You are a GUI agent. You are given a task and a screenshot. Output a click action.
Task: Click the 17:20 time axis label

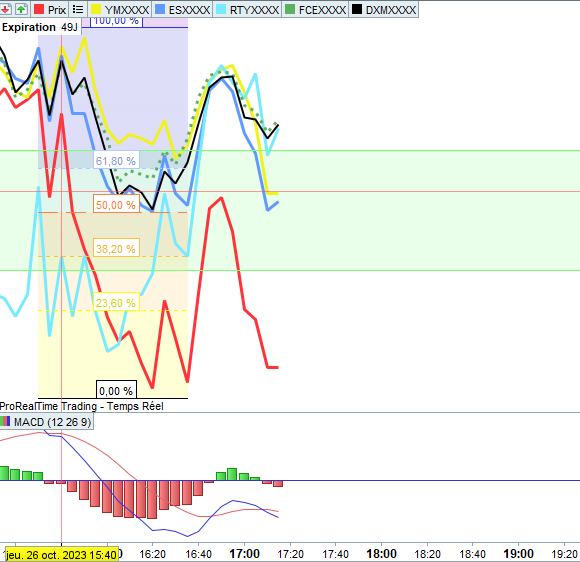pos(290,554)
